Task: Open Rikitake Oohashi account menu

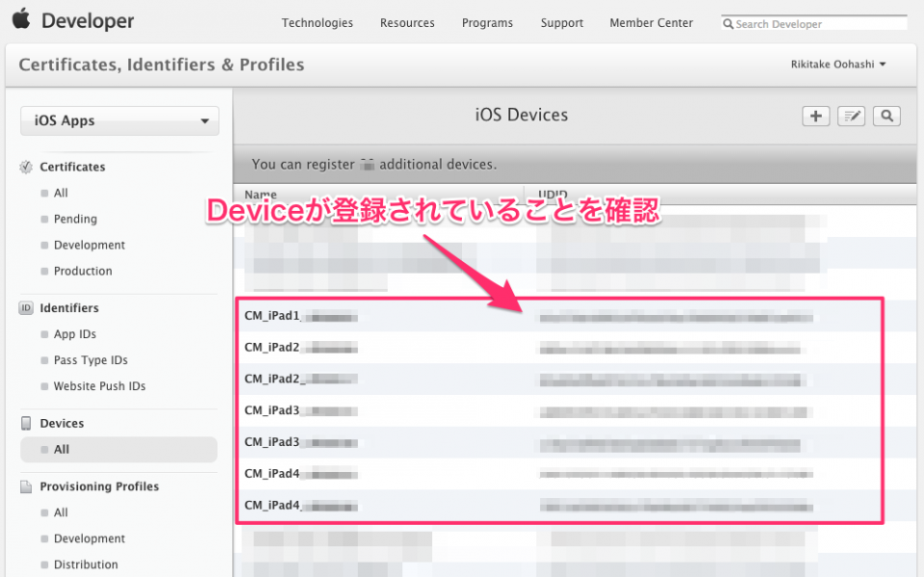Action: (x=838, y=65)
